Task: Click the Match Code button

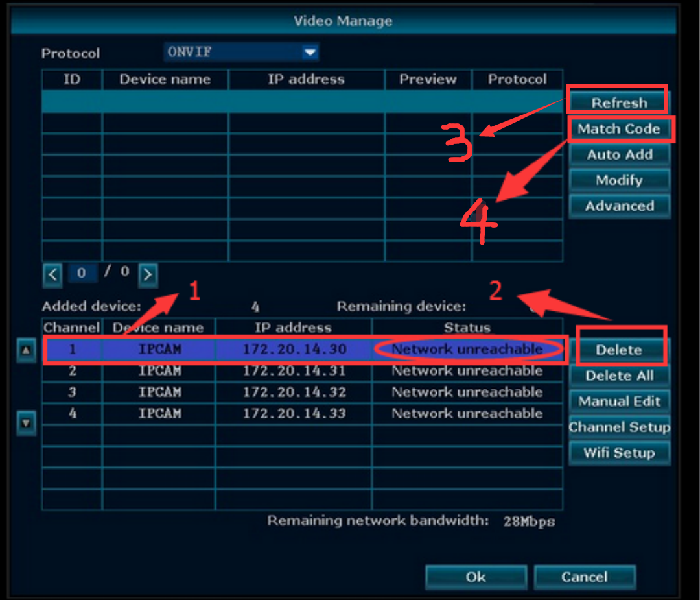Action: pos(619,128)
